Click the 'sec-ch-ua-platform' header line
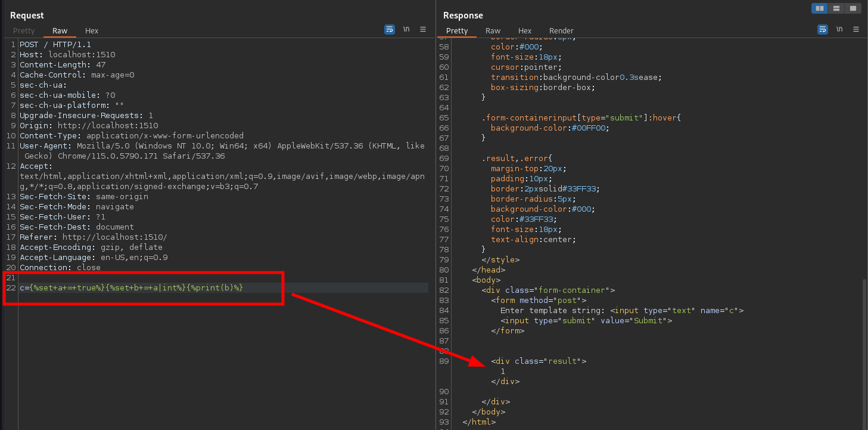 tap(72, 105)
